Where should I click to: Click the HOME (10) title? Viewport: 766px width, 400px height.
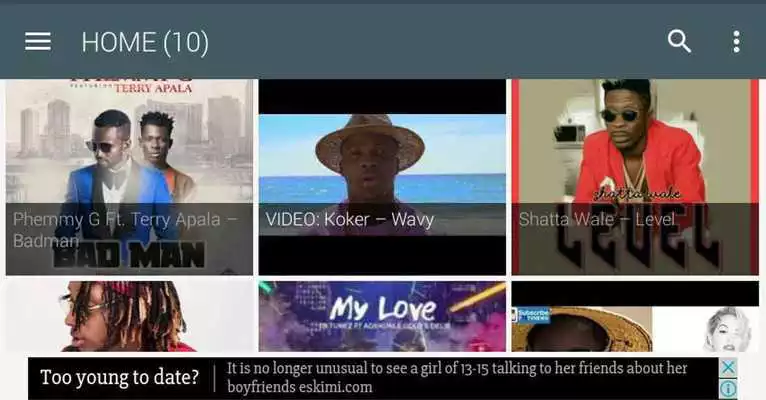click(145, 42)
